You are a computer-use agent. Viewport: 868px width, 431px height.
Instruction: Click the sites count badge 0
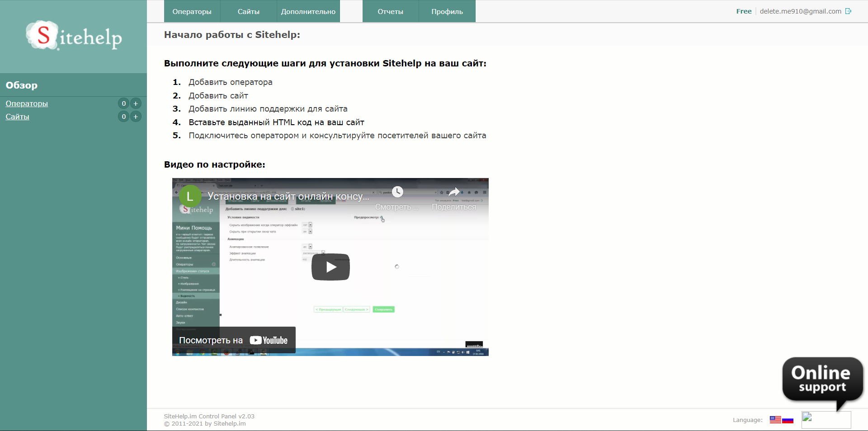point(123,117)
